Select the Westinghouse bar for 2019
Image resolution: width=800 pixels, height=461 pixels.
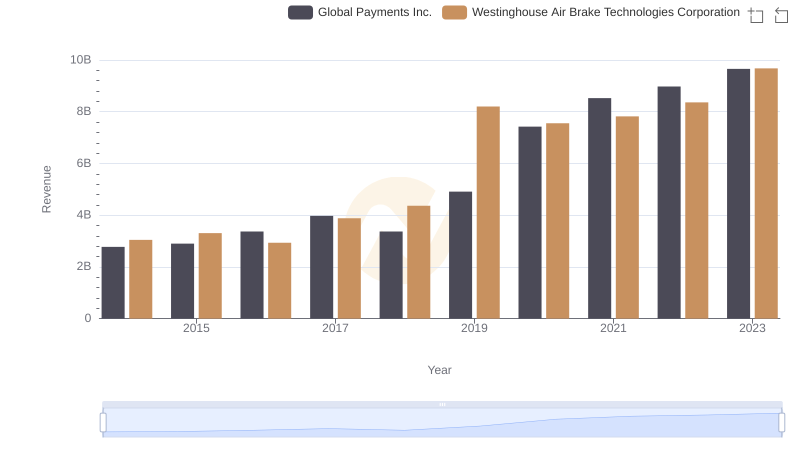[x=488, y=213]
